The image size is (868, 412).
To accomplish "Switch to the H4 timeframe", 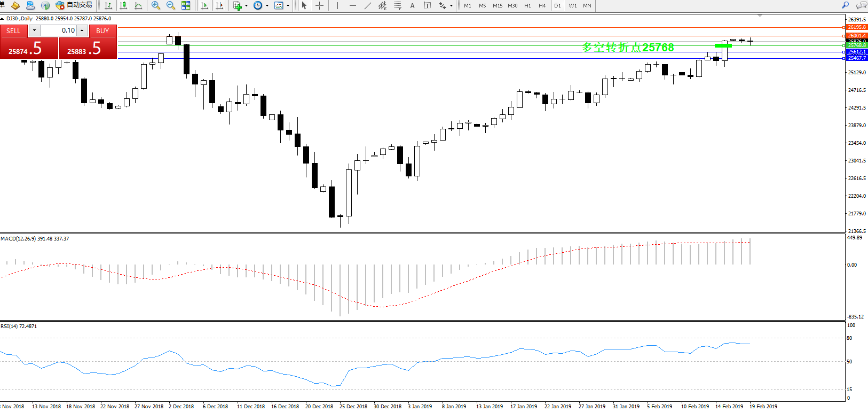I will (x=542, y=5).
